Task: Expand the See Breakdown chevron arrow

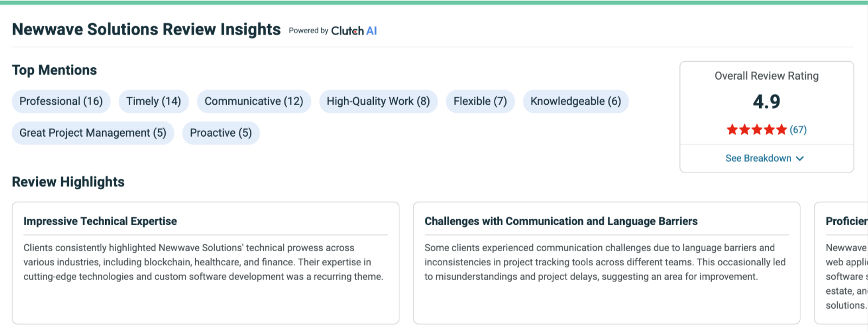Action: tap(800, 158)
